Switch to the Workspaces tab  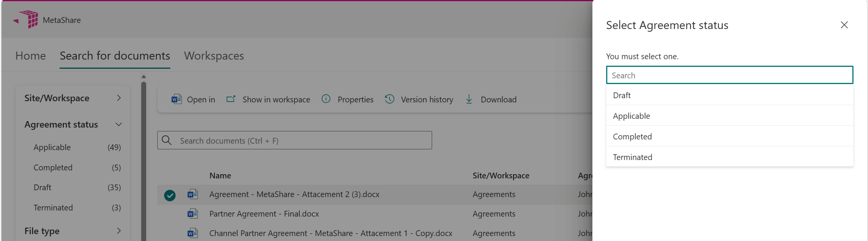click(x=214, y=56)
